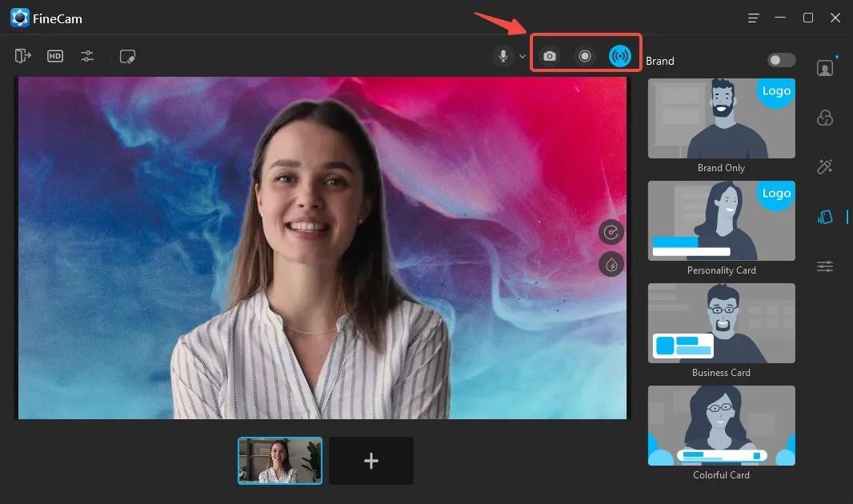
Task: Open the camera adjustment sliders icon
Action: 87,56
